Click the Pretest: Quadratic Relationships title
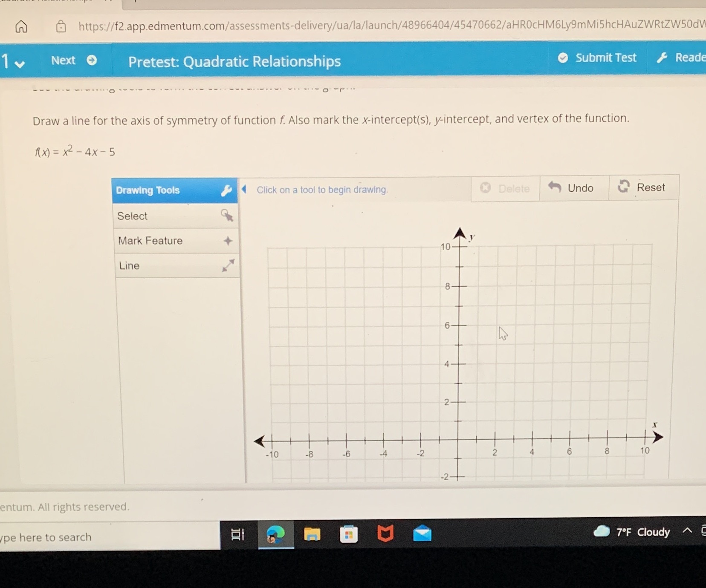Viewport: 706px width, 588px height. 234,62
